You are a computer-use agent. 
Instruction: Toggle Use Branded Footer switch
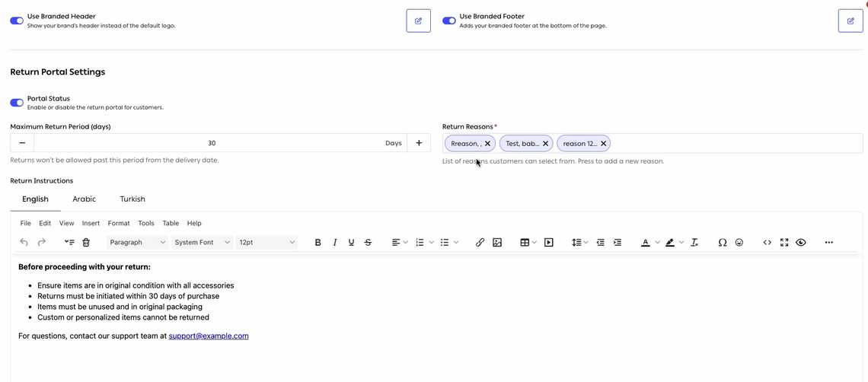449,21
